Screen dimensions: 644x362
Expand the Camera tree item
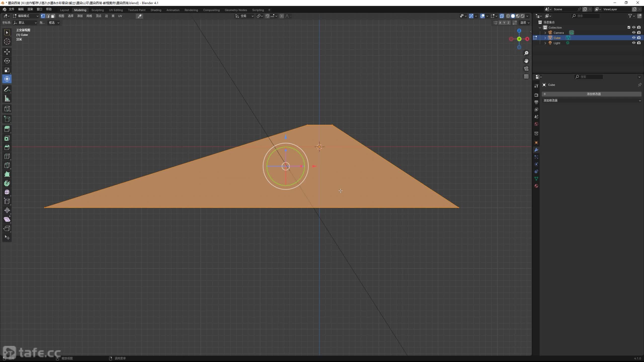(x=545, y=33)
